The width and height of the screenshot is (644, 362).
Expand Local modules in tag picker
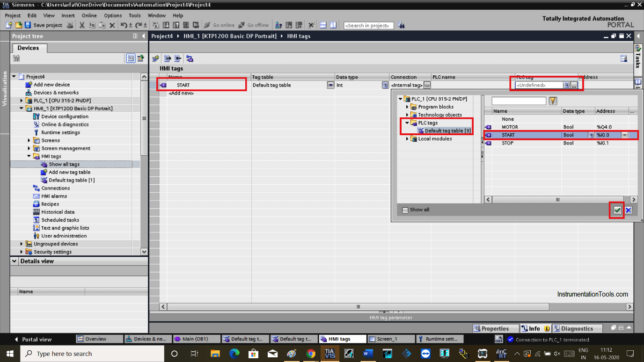pos(407,139)
